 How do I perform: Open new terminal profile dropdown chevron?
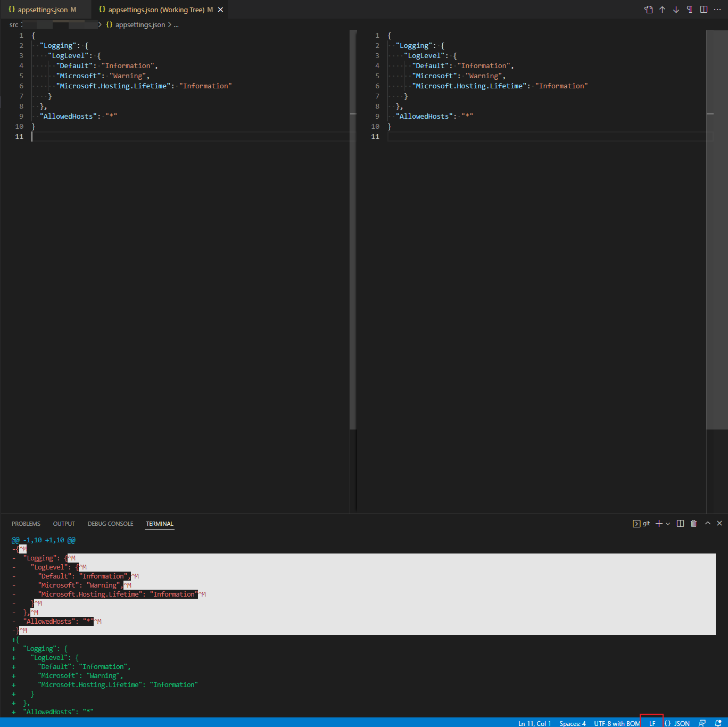coord(668,523)
